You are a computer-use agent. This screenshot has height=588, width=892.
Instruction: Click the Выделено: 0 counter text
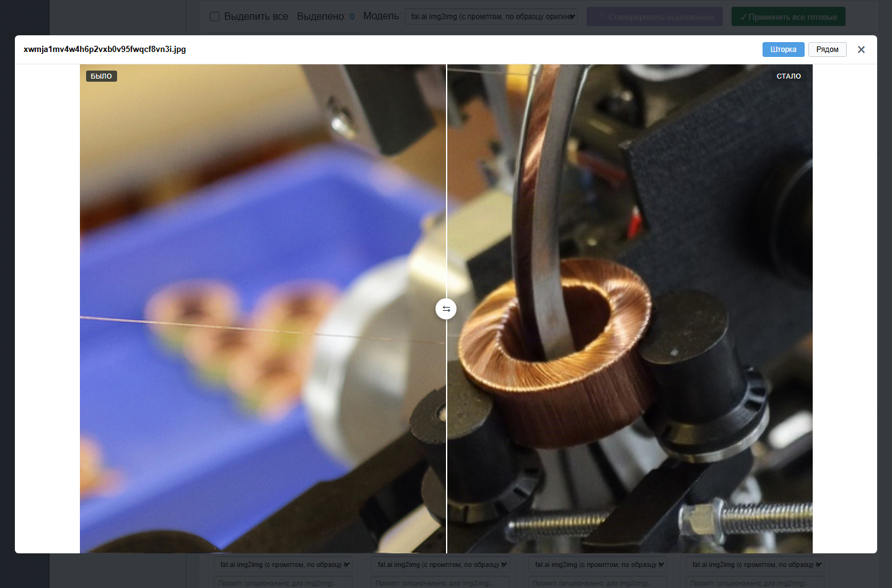click(326, 17)
